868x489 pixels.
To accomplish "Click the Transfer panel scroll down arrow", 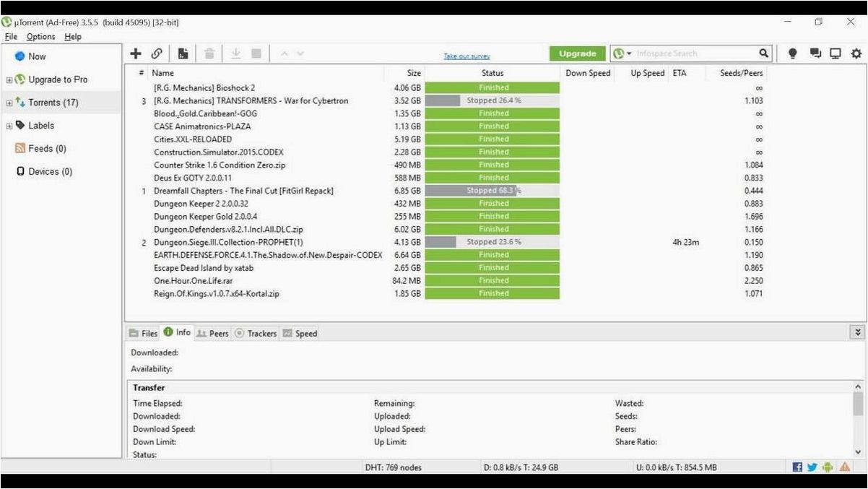I will click(x=858, y=451).
